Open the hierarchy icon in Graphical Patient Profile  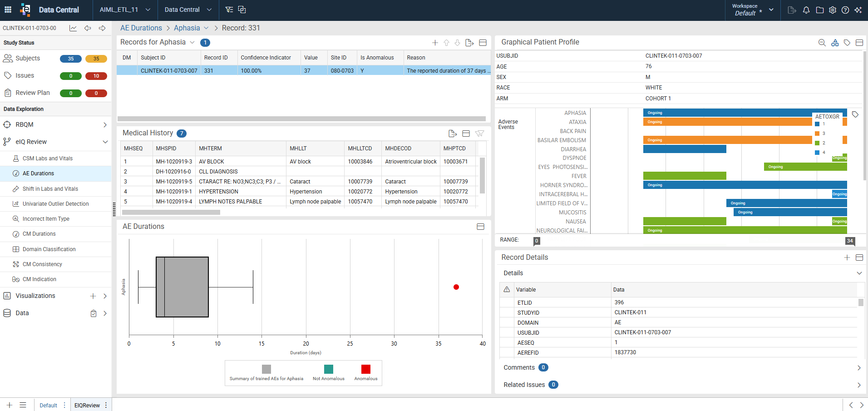coord(835,43)
